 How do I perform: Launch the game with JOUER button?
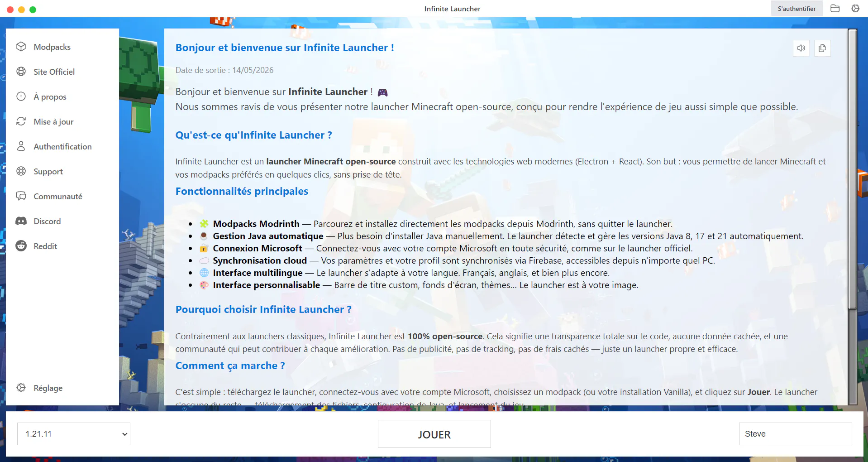(434, 434)
